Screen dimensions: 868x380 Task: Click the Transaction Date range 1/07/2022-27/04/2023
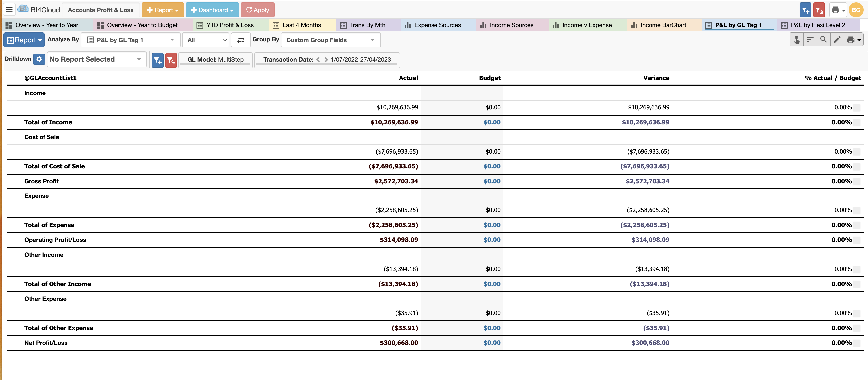(x=361, y=60)
